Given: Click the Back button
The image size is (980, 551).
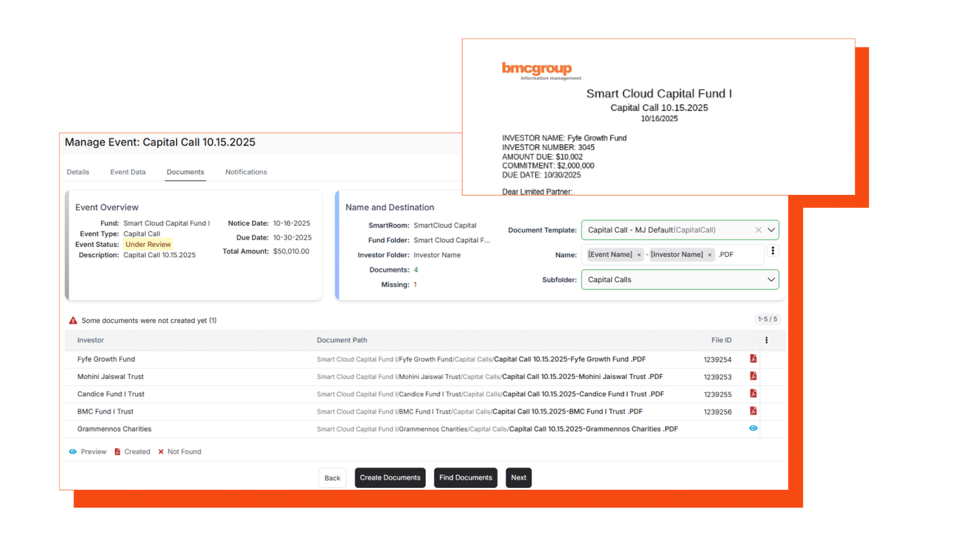Looking at the screenshot, I should pyautogui.click(x=332, y=478).
